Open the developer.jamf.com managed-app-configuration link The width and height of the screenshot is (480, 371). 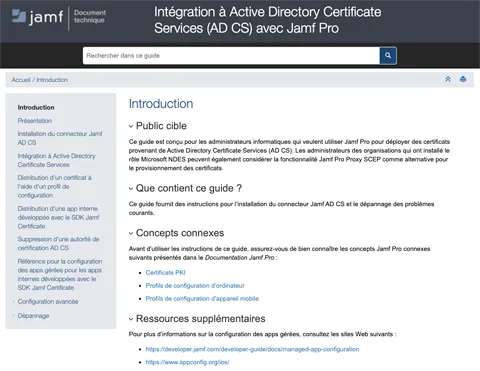(252, 349)
